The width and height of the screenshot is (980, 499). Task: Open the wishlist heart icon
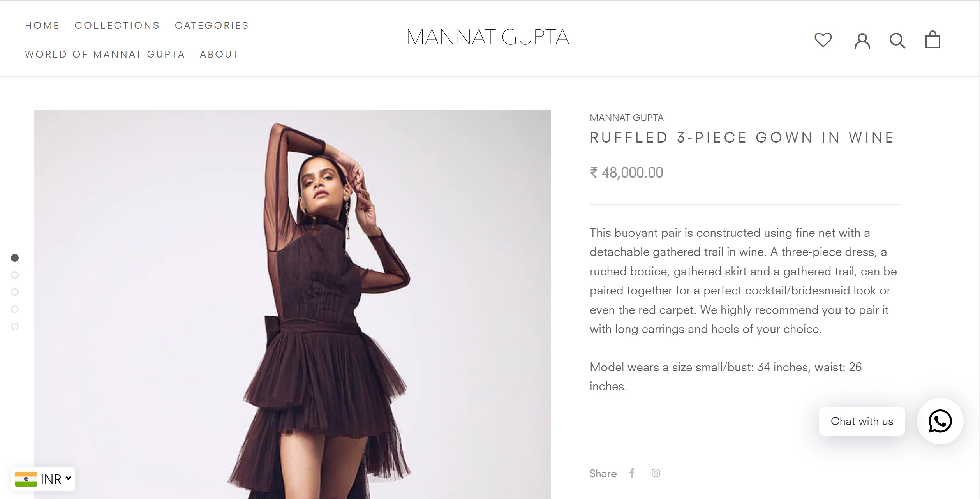(823, 40)
